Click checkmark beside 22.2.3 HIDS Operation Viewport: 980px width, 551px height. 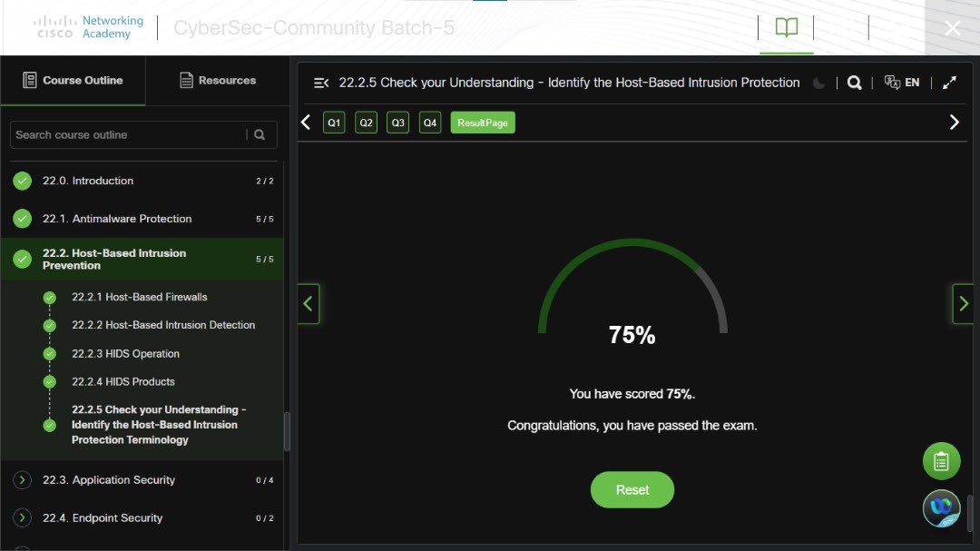49,354
